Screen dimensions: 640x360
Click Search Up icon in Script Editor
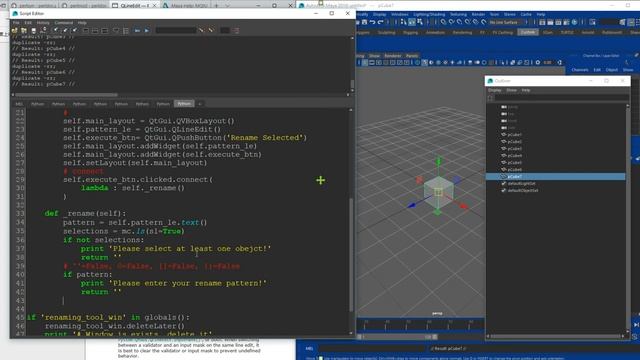tap(211, 30)
